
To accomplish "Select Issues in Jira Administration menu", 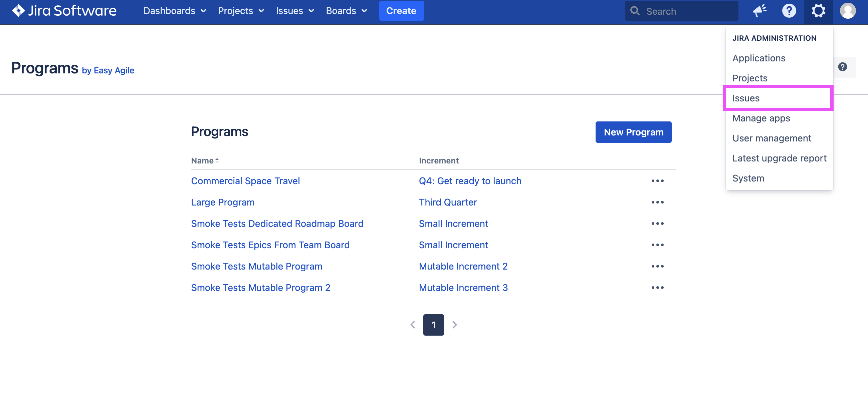I will coord(746,98).
